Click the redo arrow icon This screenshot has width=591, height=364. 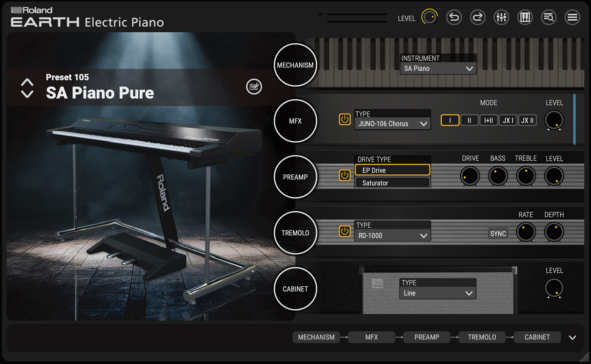(x=477, y=17)
